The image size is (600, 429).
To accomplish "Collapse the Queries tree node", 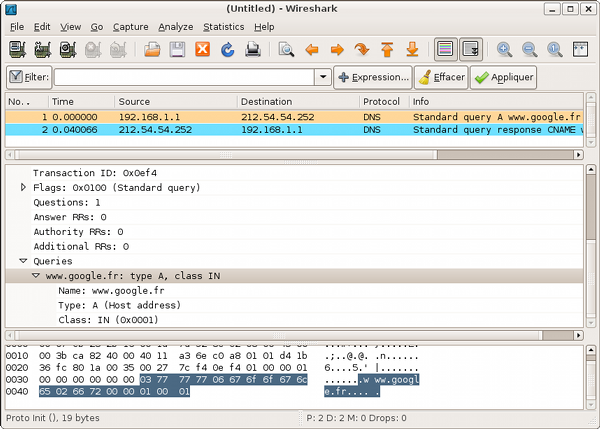I will click(x=23, y=261).
